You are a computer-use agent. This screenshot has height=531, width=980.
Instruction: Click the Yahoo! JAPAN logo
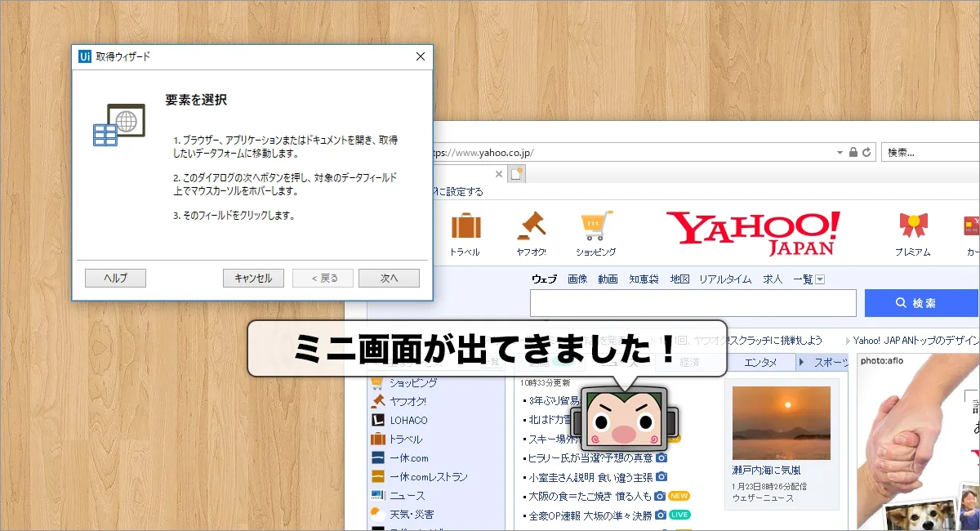(753, 233)
